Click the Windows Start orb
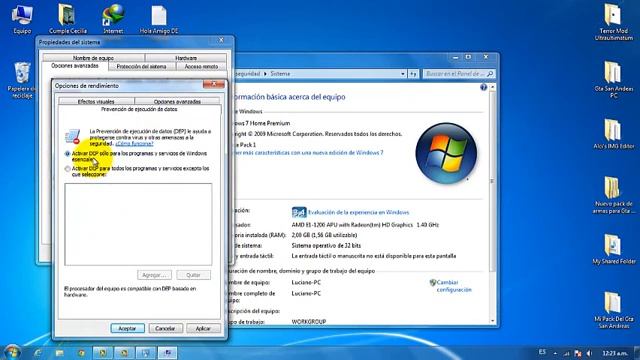 pyautogui.click(x=12, y=352)
